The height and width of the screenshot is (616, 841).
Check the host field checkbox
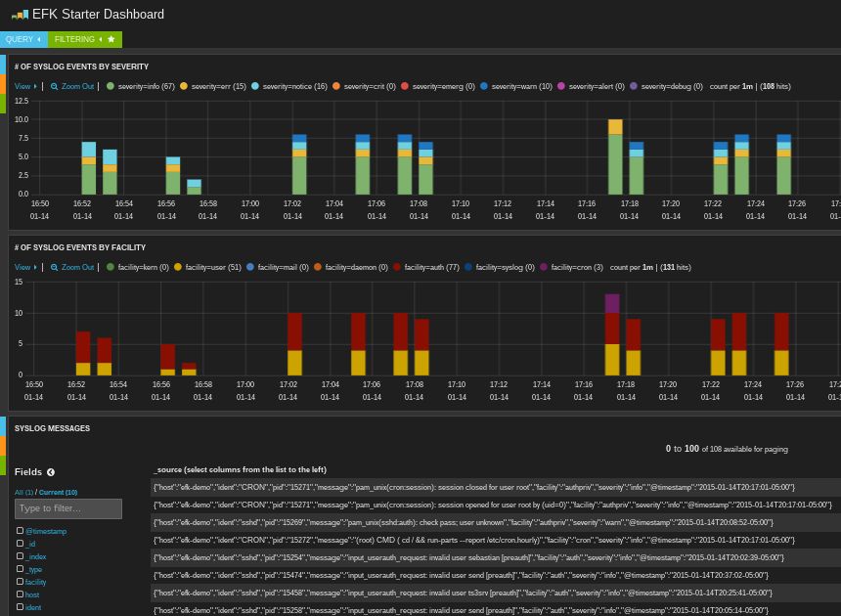point(20,594)
